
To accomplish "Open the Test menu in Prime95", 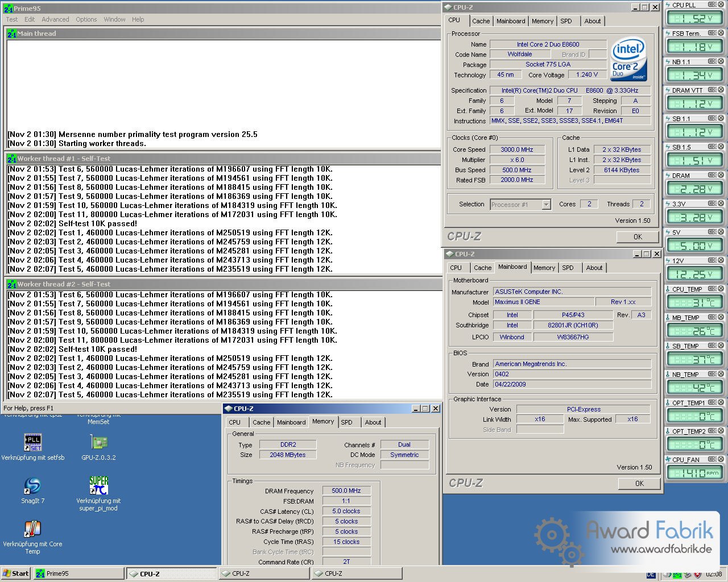I will pos(12,19).
